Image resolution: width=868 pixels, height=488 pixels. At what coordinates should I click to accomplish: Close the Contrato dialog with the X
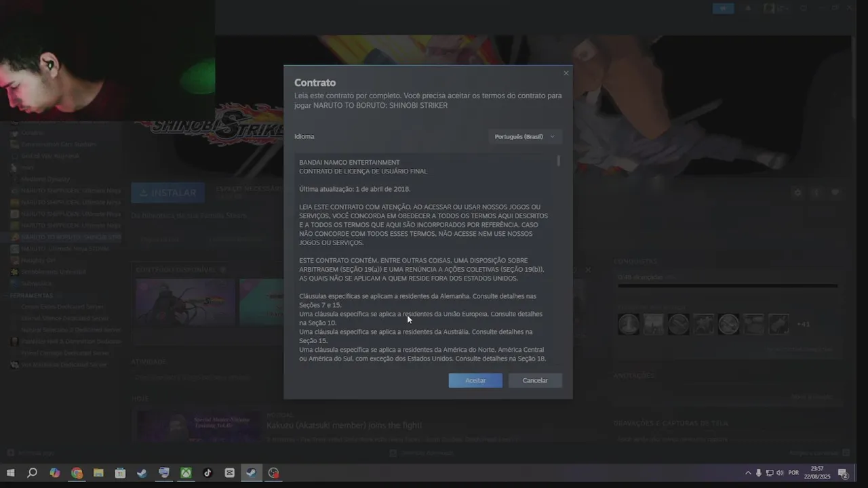tap(566, 73)
